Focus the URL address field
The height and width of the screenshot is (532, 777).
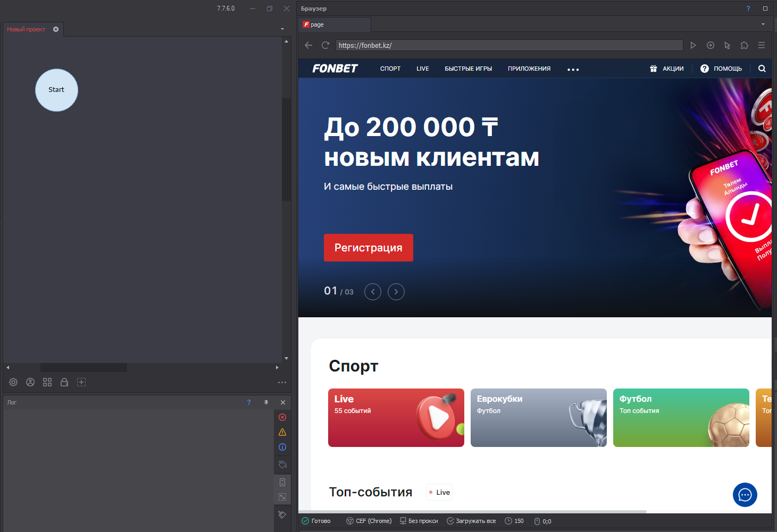[509, 45]
